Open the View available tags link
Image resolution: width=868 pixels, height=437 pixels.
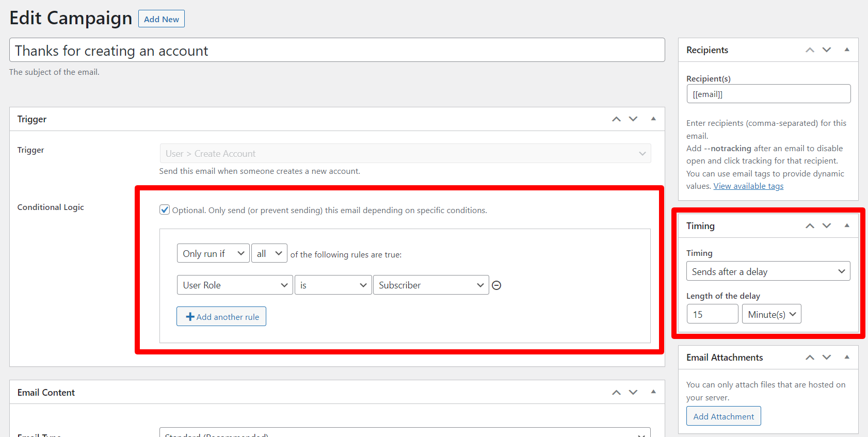click(x=748, y=186)
